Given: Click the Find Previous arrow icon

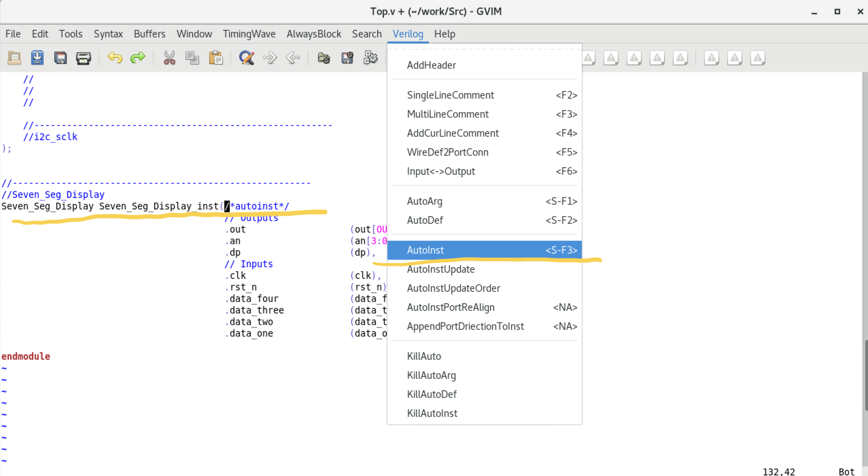Looking at the screenshot, I should pos(293,58).
